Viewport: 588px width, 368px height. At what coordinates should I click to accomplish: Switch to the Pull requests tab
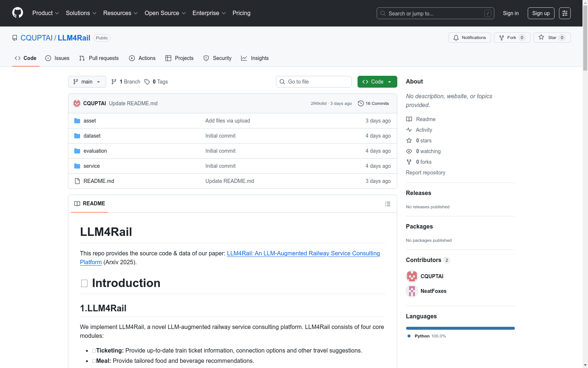click(x=99, y=58)
